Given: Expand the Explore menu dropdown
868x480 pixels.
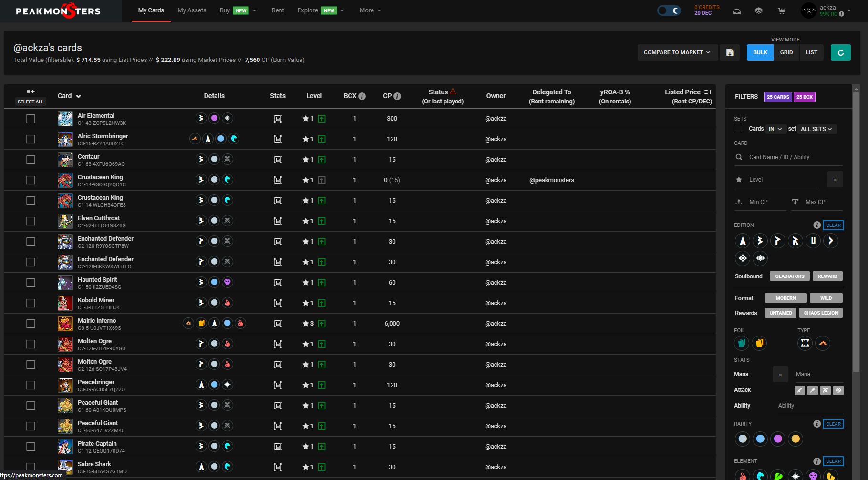Looking at the screenshot, I should (x=320, y=10).
